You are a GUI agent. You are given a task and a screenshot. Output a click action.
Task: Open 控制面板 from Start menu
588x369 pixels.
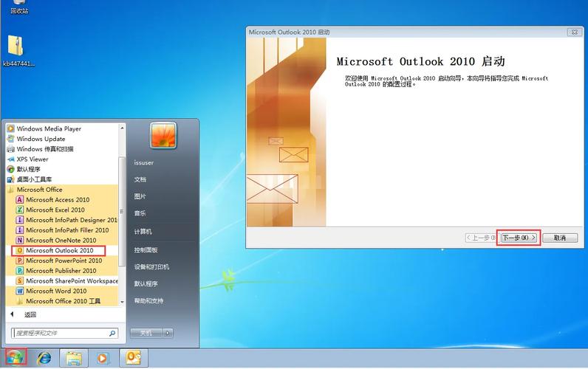pyautogui.click(x=146, y=250)
